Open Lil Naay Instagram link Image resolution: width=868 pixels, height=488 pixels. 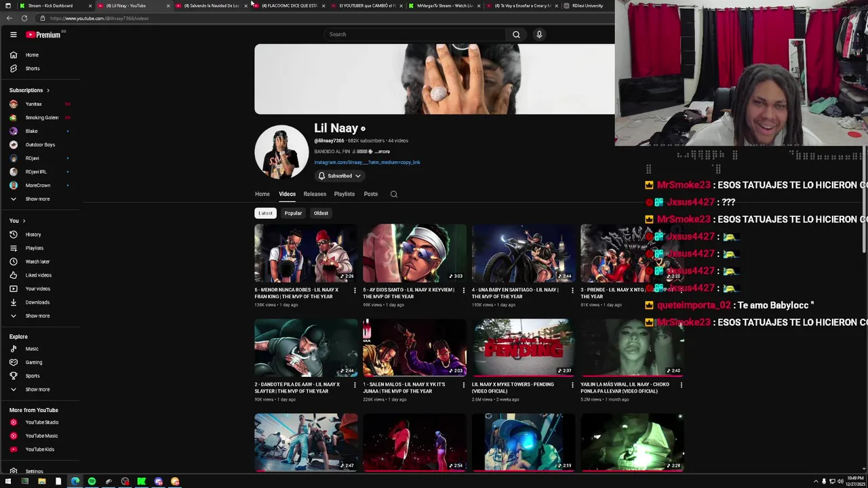point(367,163)
